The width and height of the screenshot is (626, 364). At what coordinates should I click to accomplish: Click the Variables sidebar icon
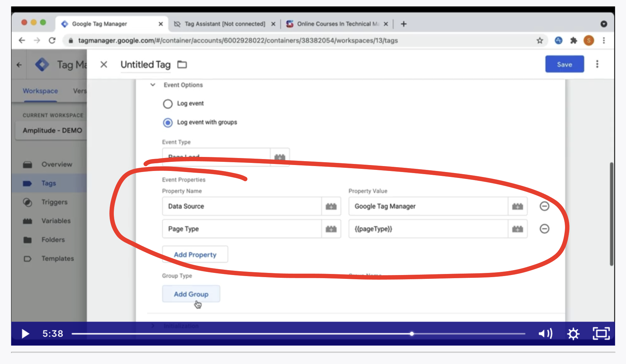27,221
